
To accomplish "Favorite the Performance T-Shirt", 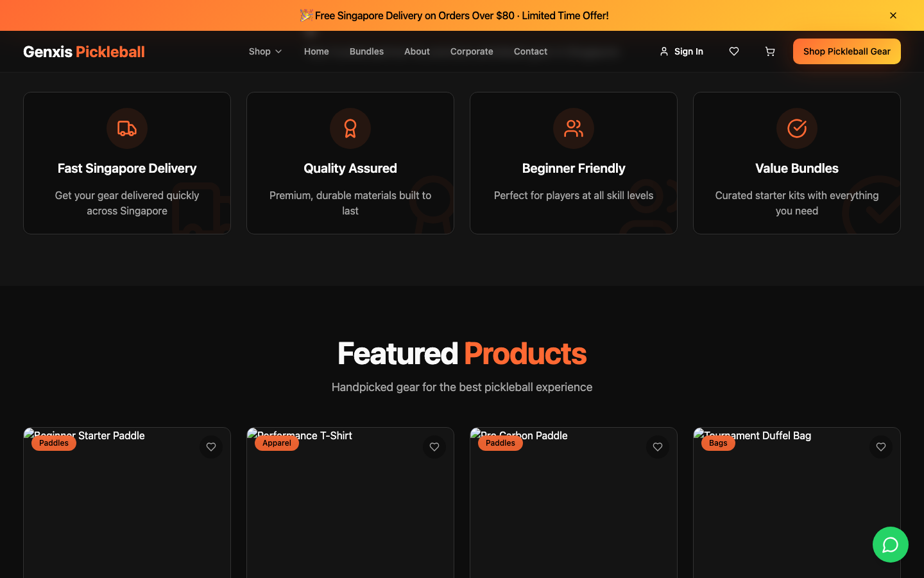I will (434, 447).
